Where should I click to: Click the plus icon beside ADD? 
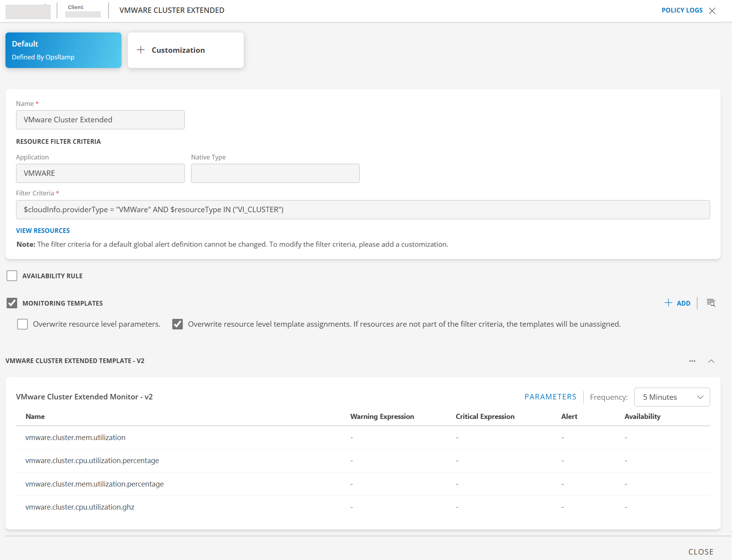pos(668,303)
